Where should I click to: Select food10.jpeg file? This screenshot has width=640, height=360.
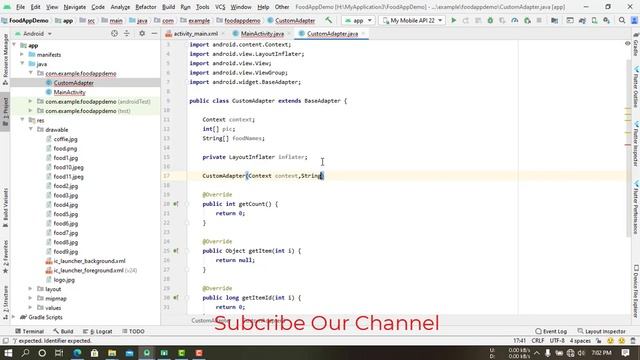pyautogui.click(x=69, y=167)
